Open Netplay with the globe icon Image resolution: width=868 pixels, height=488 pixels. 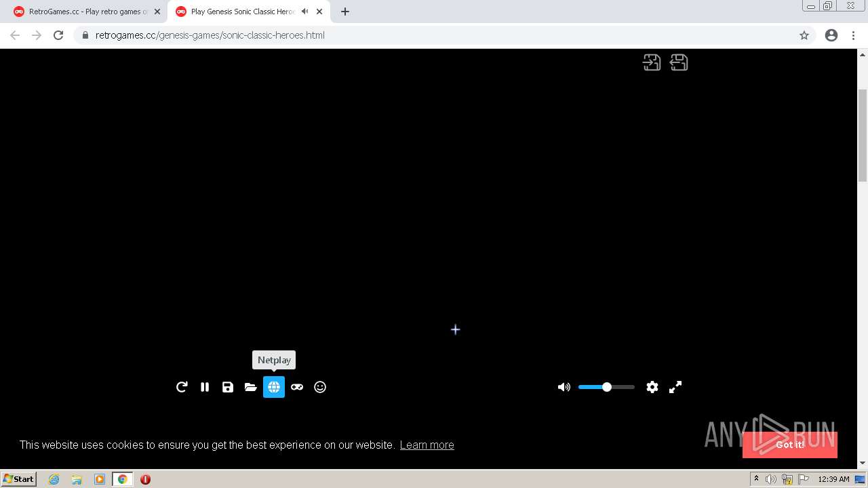pos(274,387)
